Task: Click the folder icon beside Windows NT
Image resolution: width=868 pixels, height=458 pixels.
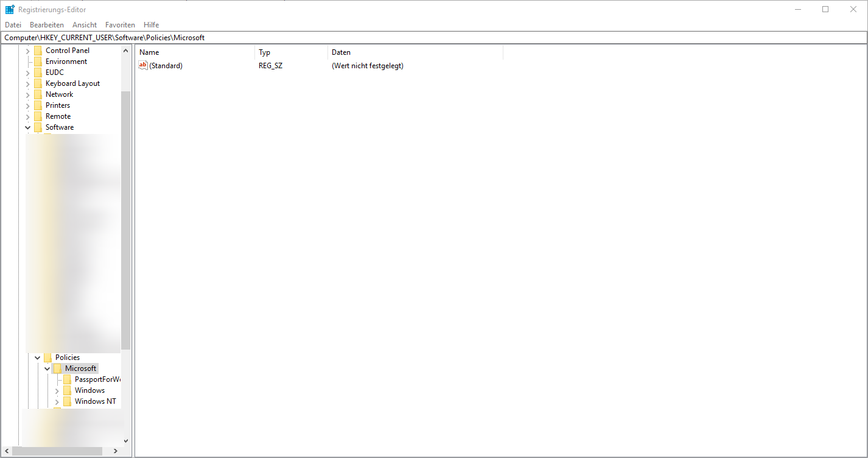Action: pos(67,401)
